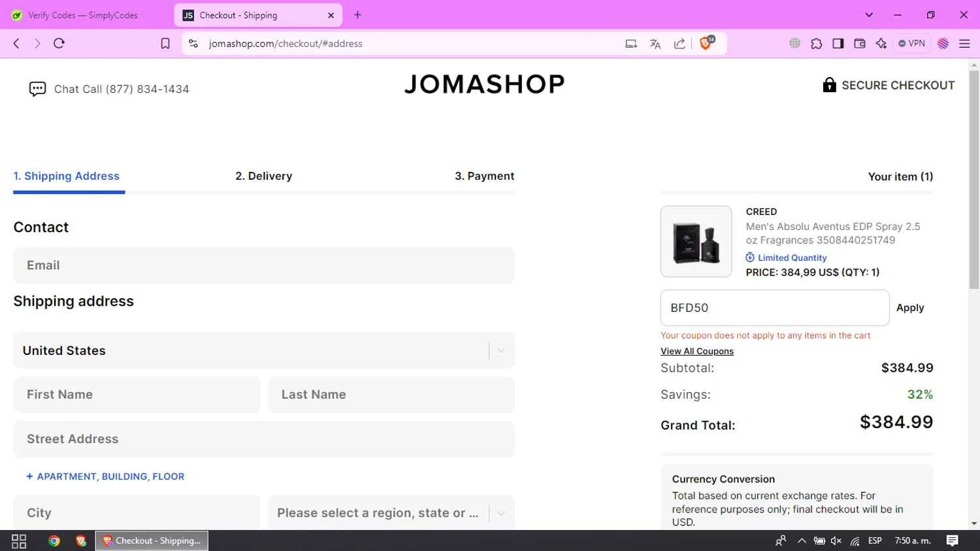980x551 pixels.
Task: Open Brave from the taskbar pinned icon
Action: 81,541
